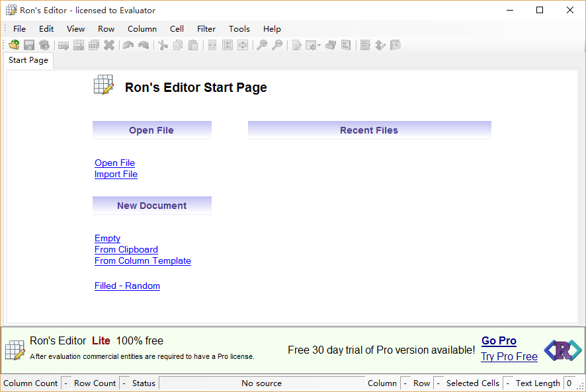Click the zoom out magnifier icon
The height and width of the screenshot is (392, 586).
(x=277, y=45)
